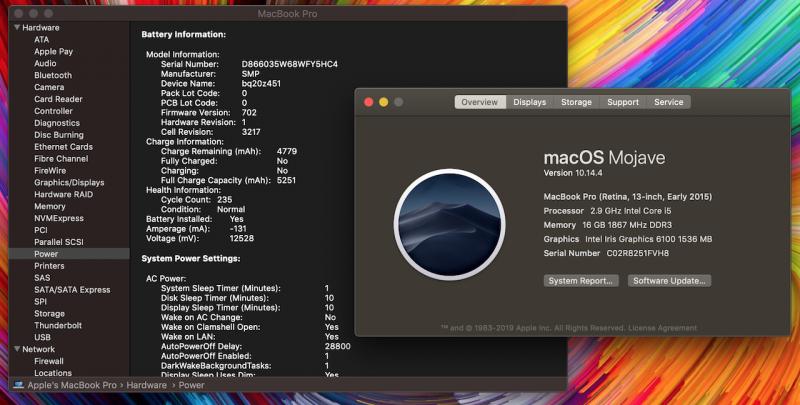Close the About This Mac window
Image resolution: width=800 pixels, height=405 pixels.
pos(367,102)
